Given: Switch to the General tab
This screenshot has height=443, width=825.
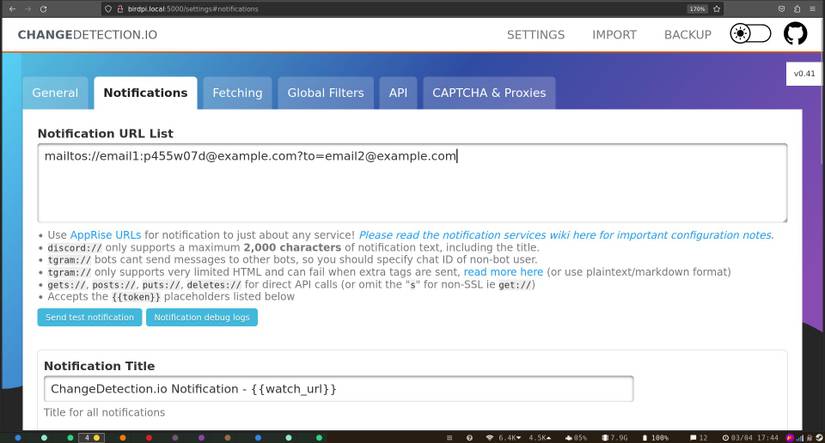Looking at the screenshot, I should click(55, 93).
